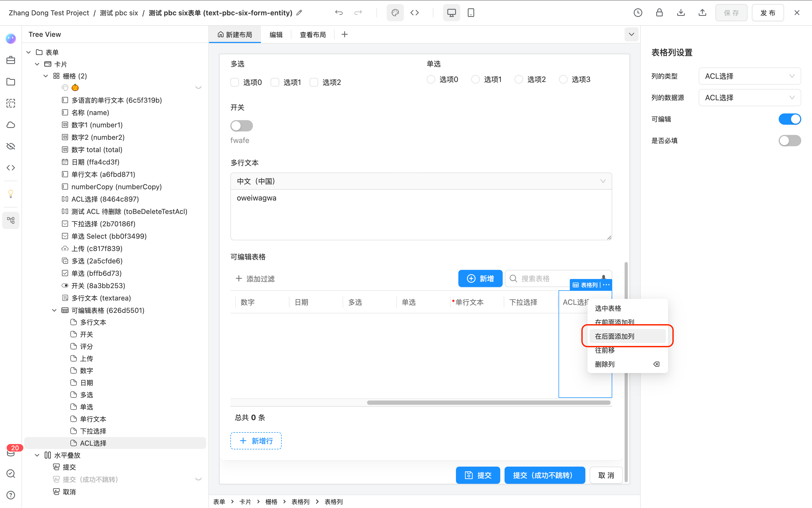Choose 选中表格 from context menu
Viewport: 812px width, 508px height.
(x=628, y=309)
